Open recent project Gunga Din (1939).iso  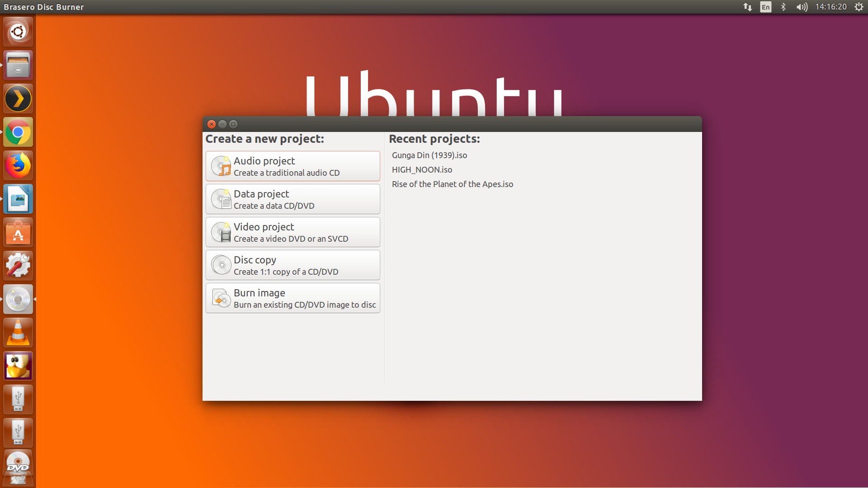[429, 155]
